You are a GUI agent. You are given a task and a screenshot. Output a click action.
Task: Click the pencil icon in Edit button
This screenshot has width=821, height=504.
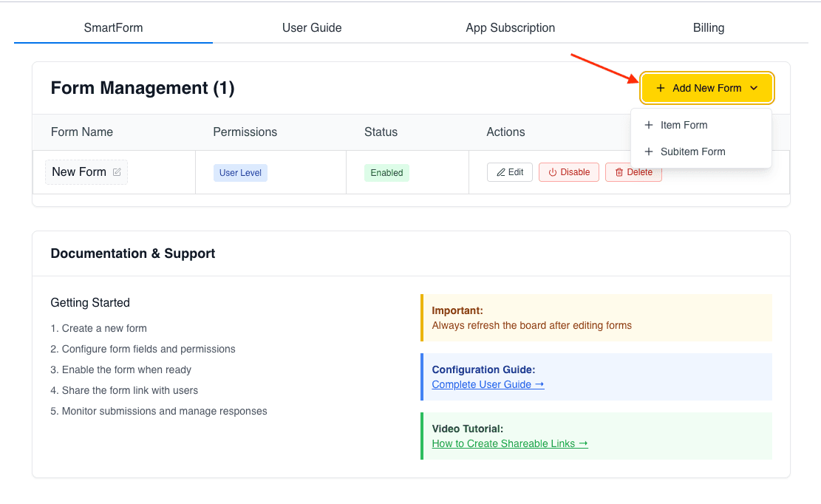(501, 172)
